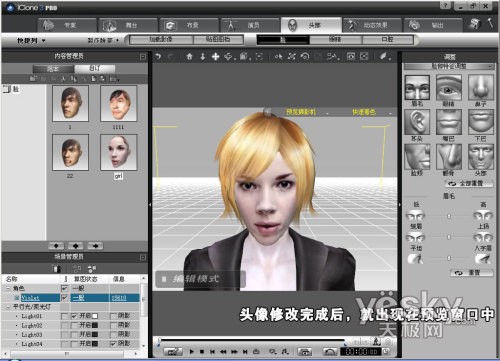Switch to the 自订 custom content tab

(x=95, y=69)
